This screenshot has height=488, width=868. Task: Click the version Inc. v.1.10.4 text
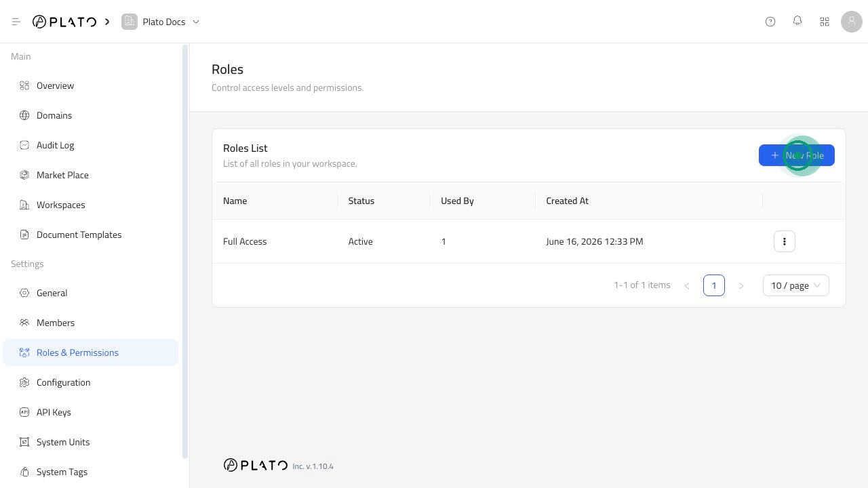(x=313, y=466)
